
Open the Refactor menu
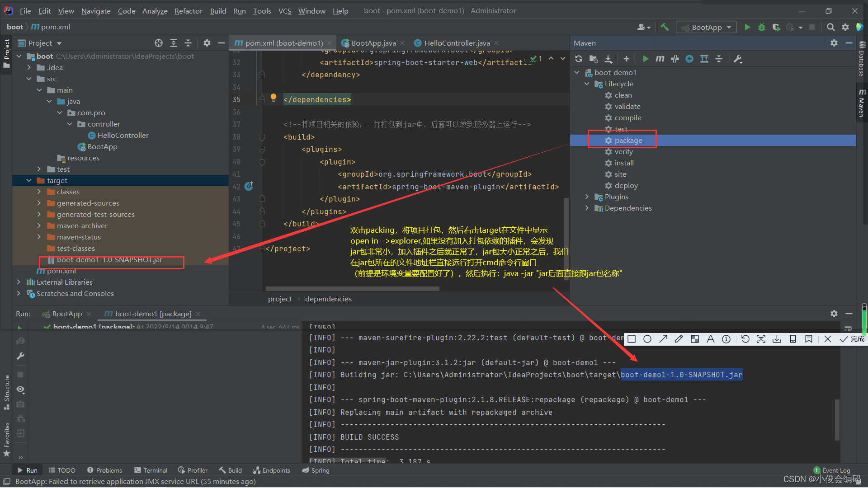pyautogui.click(x=188, y=11)
